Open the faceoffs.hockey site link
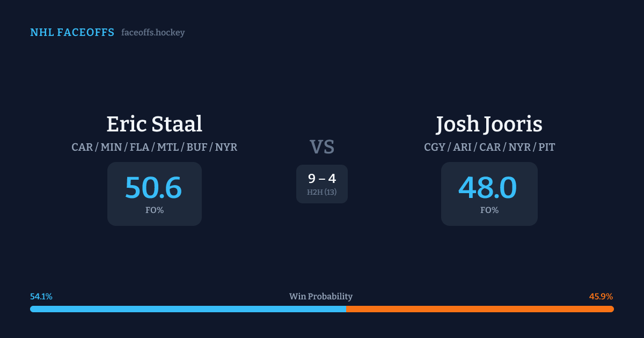This screenshot has height=338, width=644. tap(153, 33)
